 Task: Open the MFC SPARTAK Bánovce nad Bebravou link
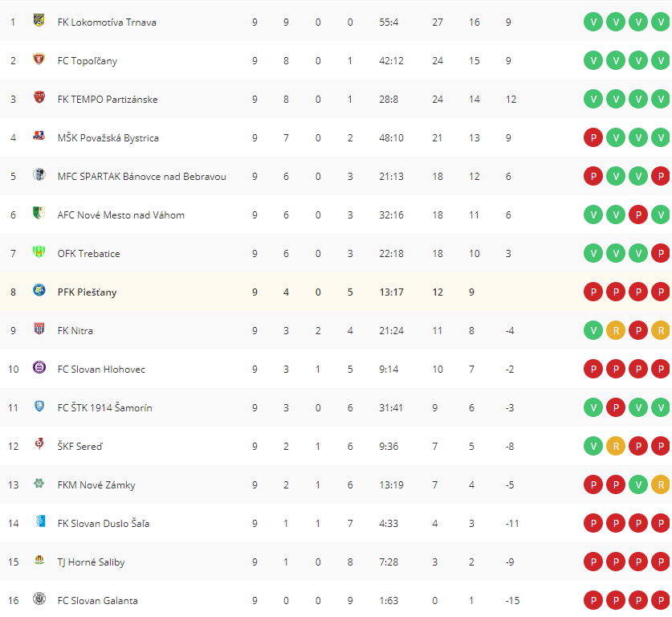pos(142,177)
